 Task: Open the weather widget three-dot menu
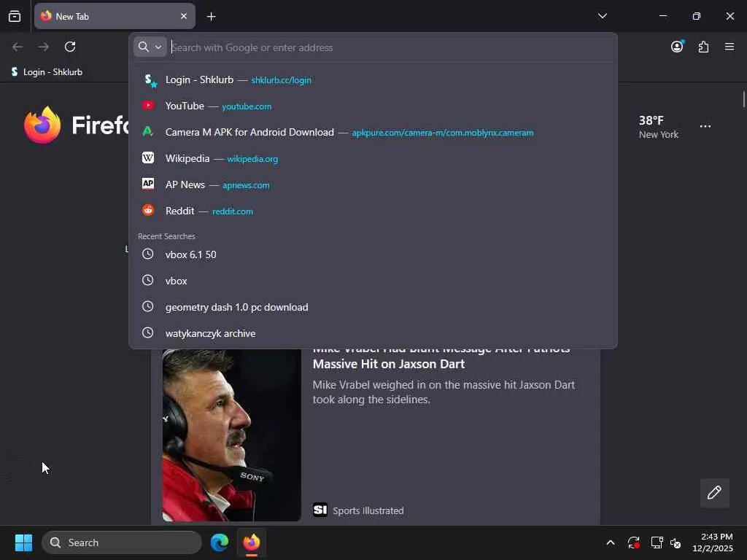pyautogui.click(x=705, y=127)
